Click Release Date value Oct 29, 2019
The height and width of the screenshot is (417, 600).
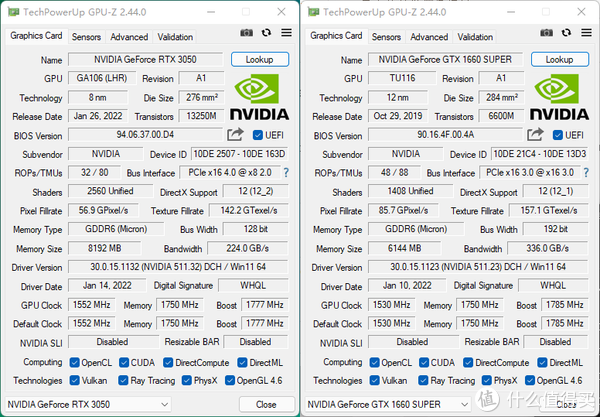point(398,116)
